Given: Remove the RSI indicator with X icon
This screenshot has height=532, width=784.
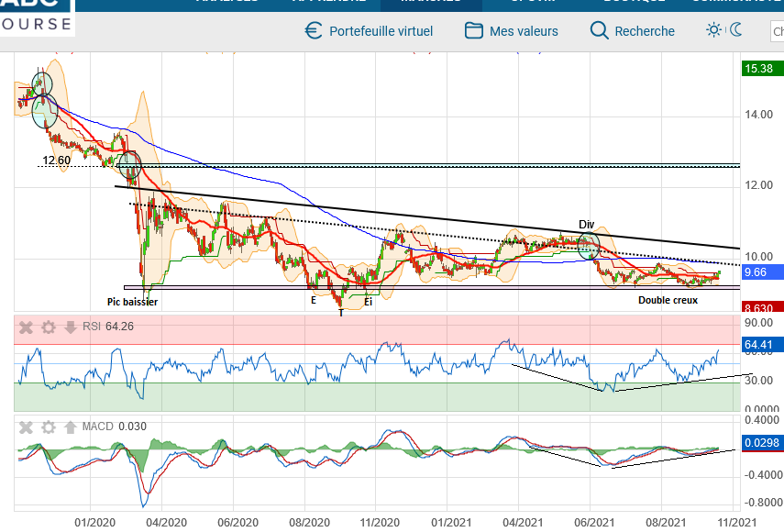Looking at the screenshot, I should 26,327.
